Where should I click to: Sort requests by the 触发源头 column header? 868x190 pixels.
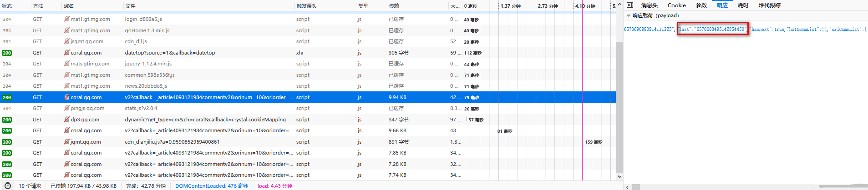pyautogui.click(x=325, y=6)
